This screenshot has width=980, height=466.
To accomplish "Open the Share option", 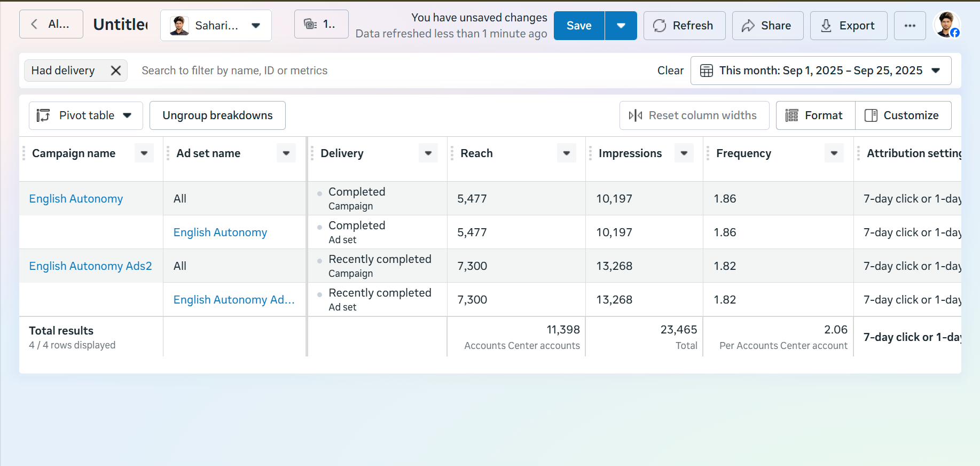I will [x=767, y=26].
